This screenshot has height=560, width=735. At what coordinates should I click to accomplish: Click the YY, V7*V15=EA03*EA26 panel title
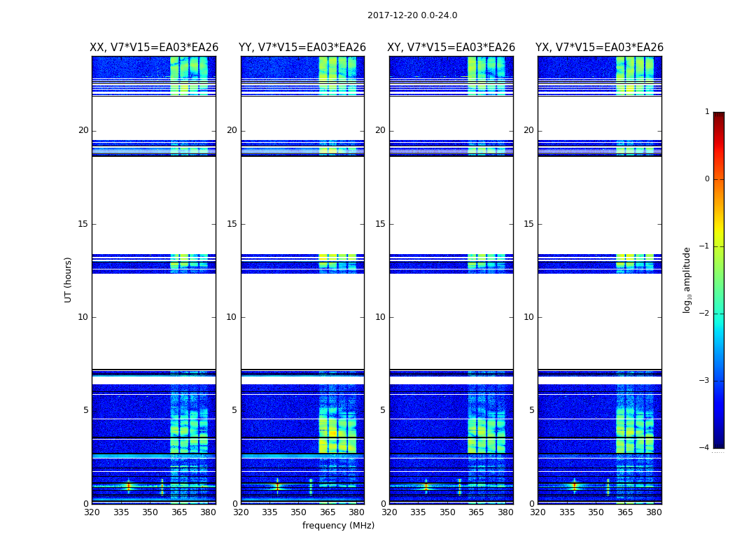pos(302,48)
